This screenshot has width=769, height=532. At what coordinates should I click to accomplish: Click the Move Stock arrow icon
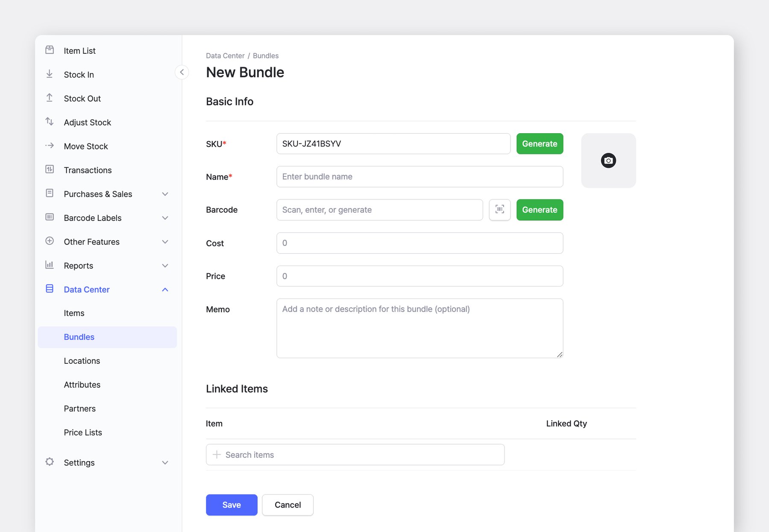point(50,146)
